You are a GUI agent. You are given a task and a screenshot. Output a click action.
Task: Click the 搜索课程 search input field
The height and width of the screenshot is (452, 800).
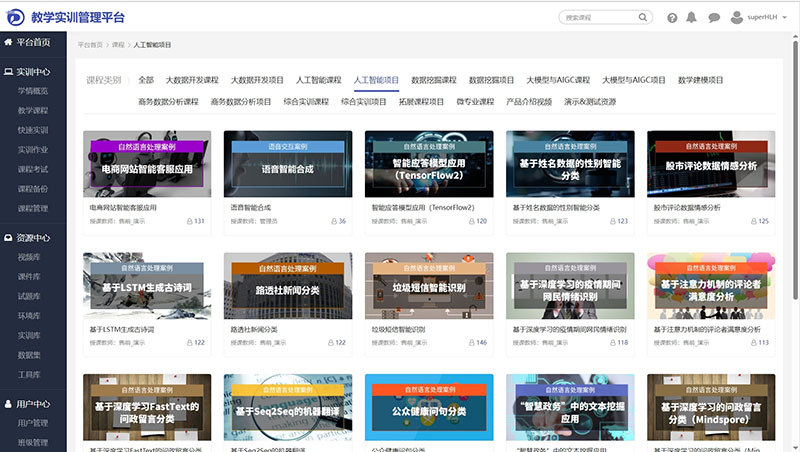pos(595,18)
